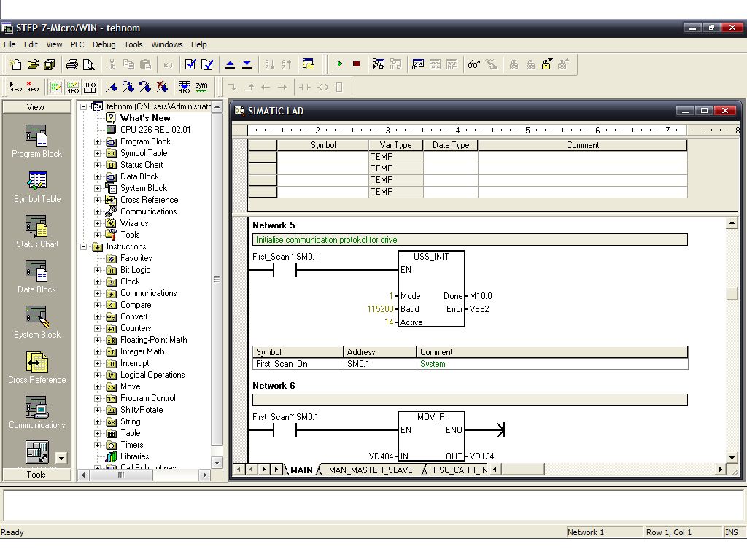
Task: Open the PLC menu
Action: (x=77, y=44)
